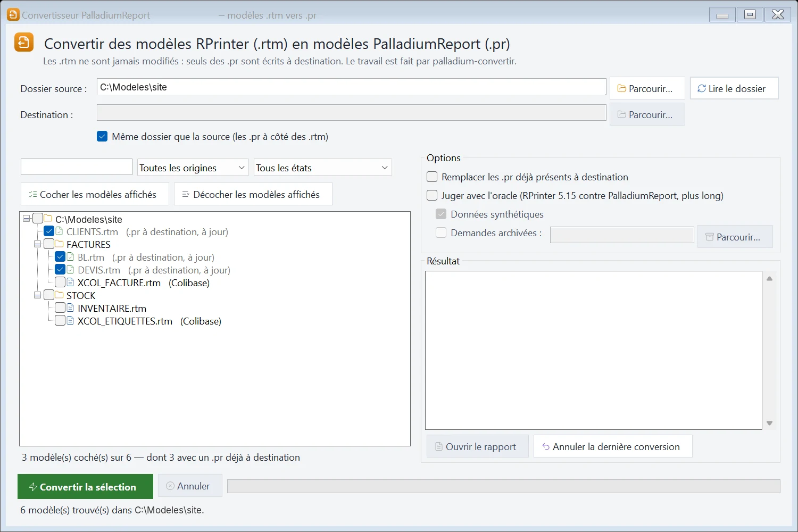Click 'Lire le dossier' button
This screenshot has height=532, width=798.
tap(734, 88)
